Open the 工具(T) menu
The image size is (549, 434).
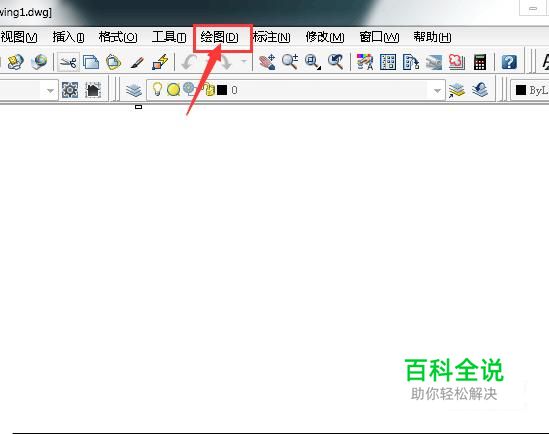coord(169,37)
